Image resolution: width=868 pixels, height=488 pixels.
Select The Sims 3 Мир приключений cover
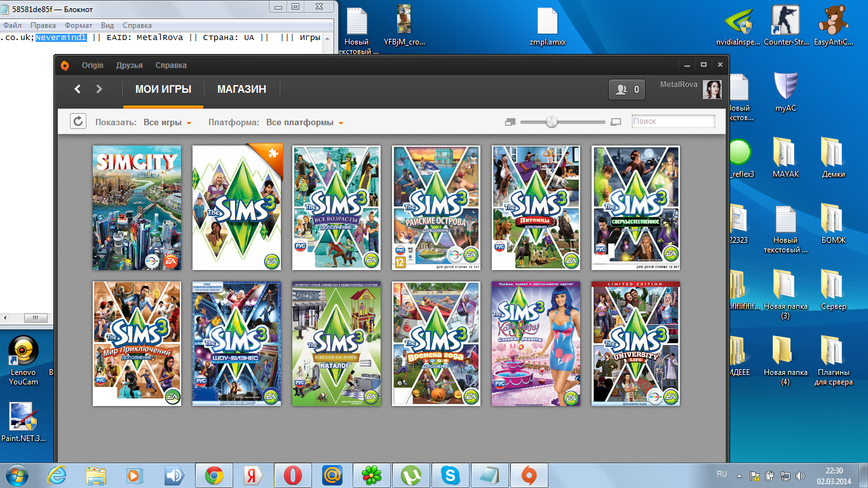pyautogui.click(x=137, y=344)
